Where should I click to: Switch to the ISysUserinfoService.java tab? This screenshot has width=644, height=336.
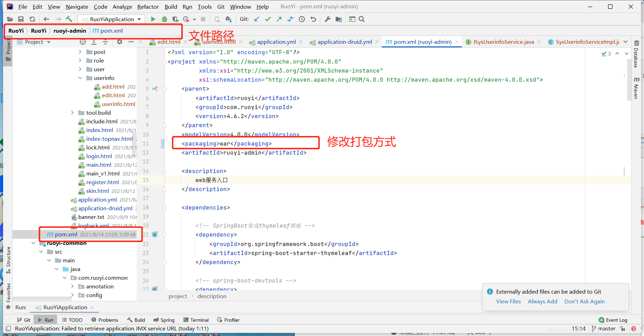coord(504,42)
